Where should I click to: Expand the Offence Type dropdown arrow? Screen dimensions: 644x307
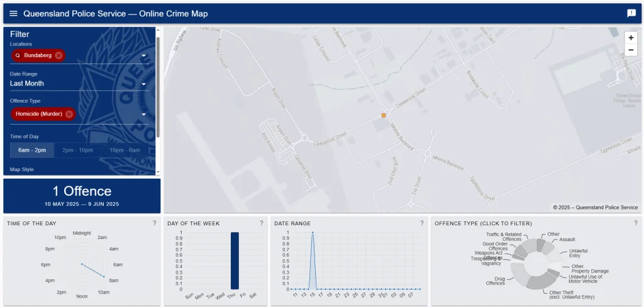[143, 114]
